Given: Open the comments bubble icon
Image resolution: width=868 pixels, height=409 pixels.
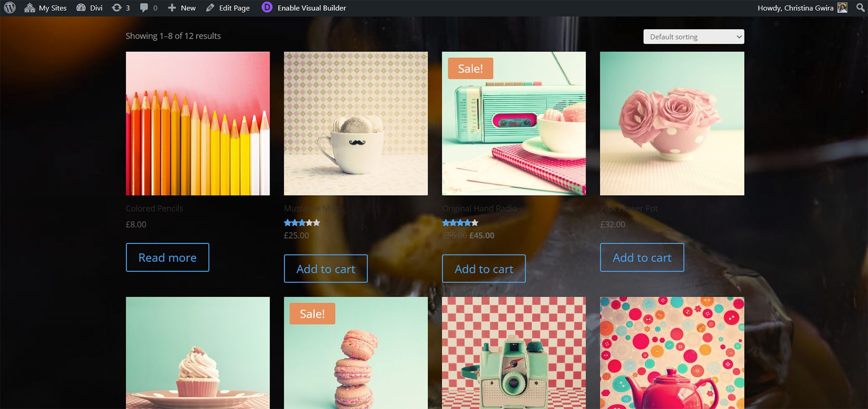Looking at the screenshot, I should click(149, 8).
